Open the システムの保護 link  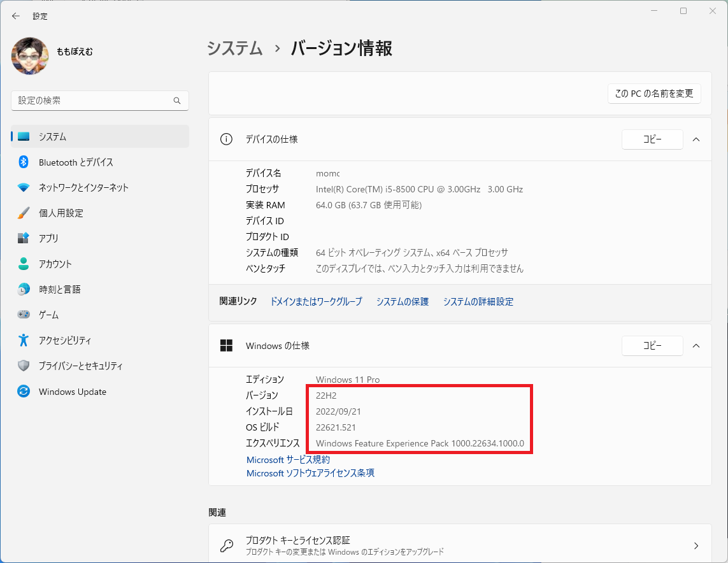[403, 302]
